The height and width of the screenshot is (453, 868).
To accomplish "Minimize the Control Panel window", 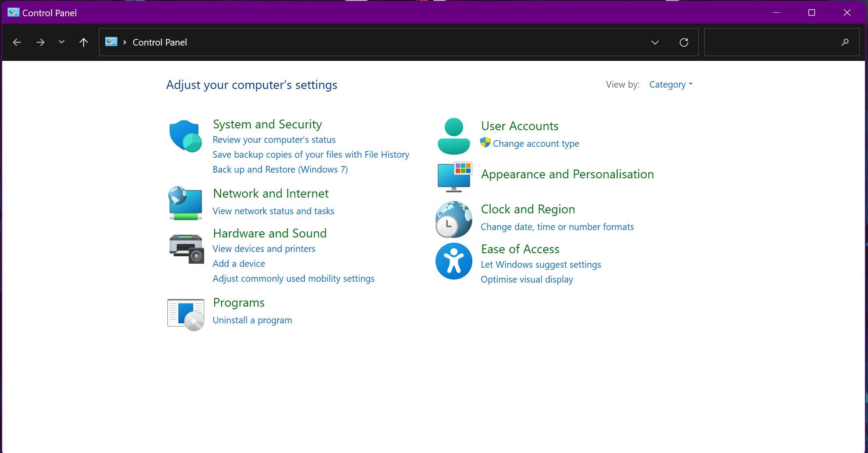I will point(776,13).
